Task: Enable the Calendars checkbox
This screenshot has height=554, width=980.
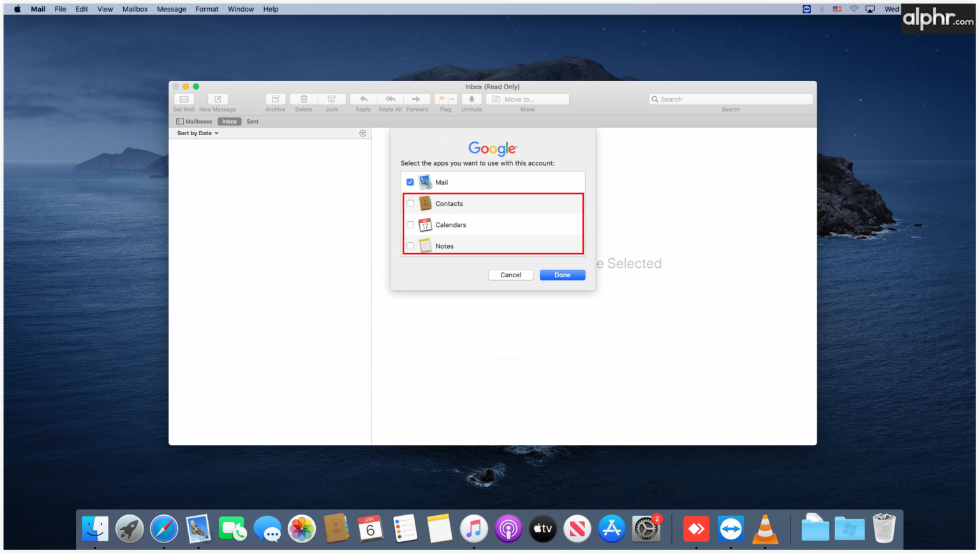Action: pyautogui.click(x=410, y=224)
